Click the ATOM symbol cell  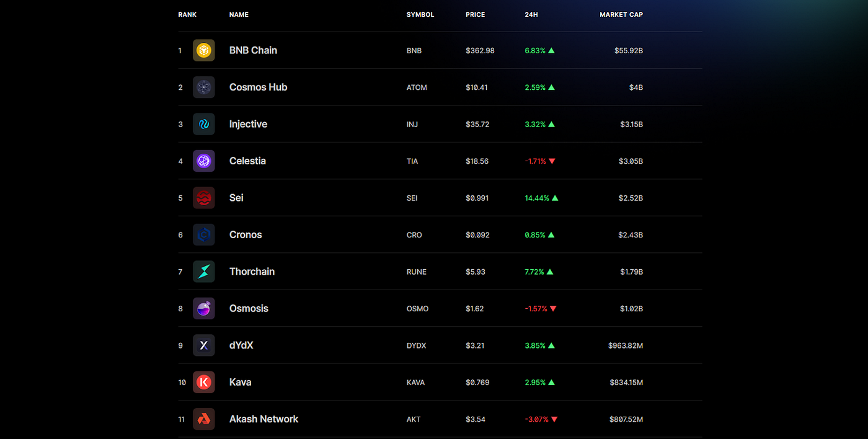pyautogui.click(x=417, y=87)
